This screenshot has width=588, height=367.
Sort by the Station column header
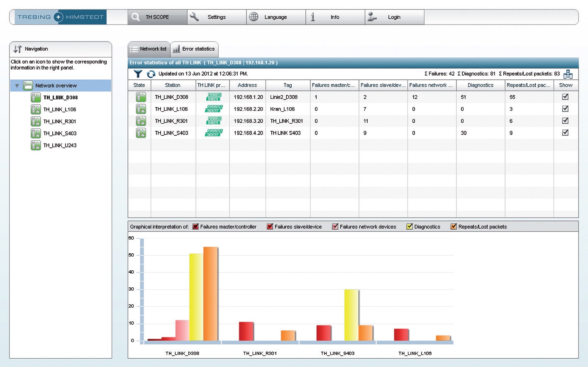pyautogui.click(x=173, y=85)
